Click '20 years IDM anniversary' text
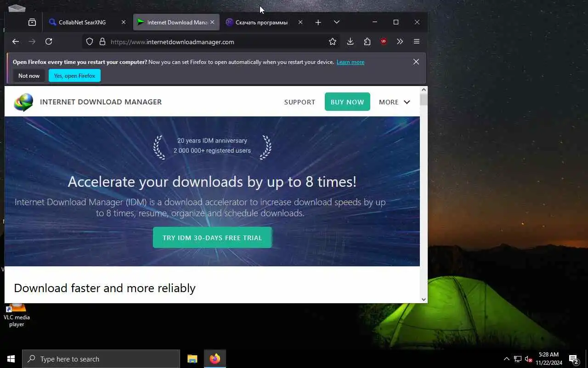The height and width of the screenshot is (368, 588). click(x=212, y=141)
